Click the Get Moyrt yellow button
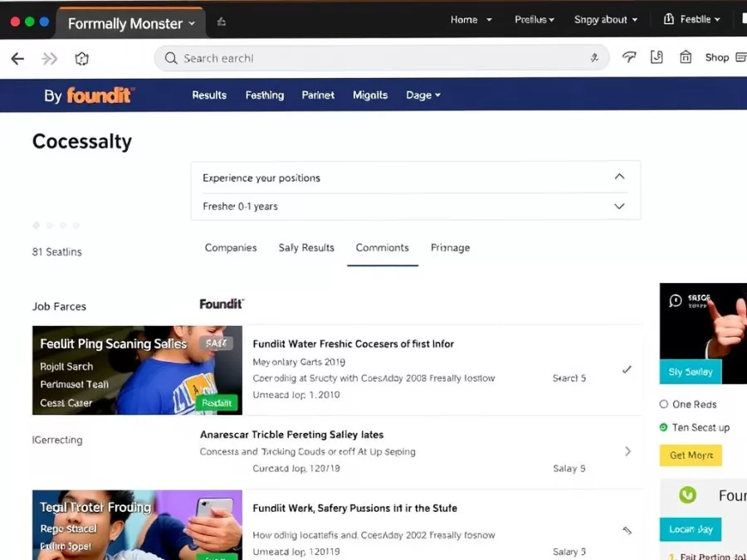Image resolution: width=747 pixels, height=560 pixels. [690, 455]
